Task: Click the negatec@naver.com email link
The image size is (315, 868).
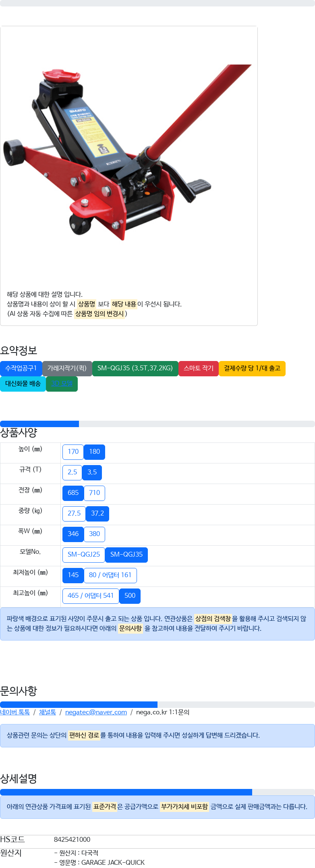Action: [96, 712]
